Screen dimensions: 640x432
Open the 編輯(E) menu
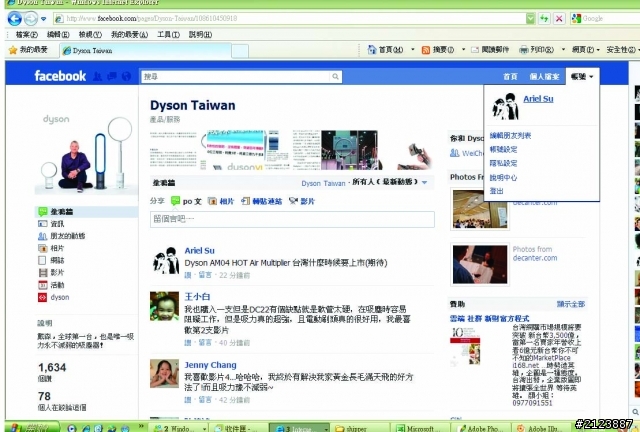tap(58, 35)
